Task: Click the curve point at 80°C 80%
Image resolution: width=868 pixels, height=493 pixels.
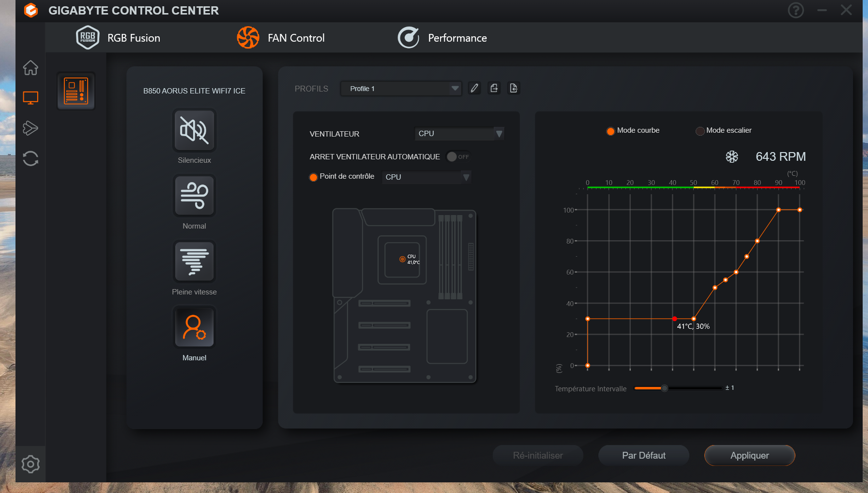Action: pyautogui.click(x=757, y=241)
